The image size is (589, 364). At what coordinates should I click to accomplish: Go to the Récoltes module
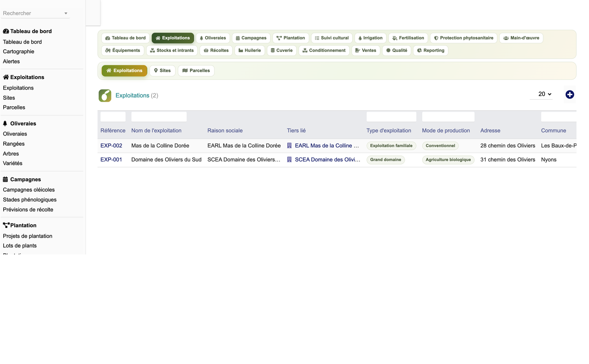tap(216, 50)
